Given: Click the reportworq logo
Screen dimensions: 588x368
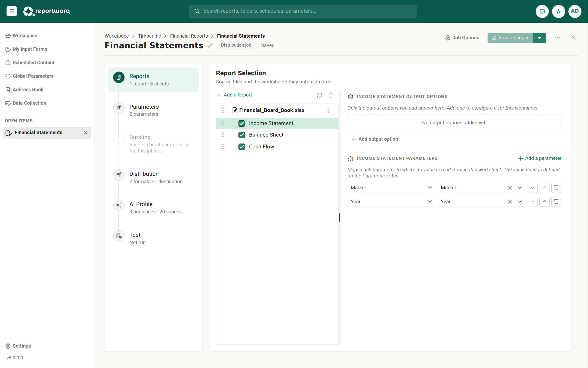Looking at the screenshot, I should pos(46,11).
